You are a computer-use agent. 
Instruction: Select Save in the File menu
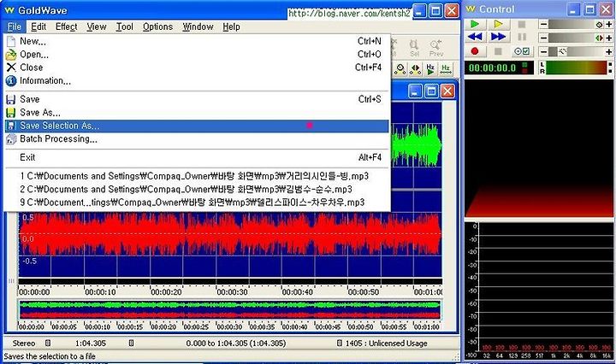[197, 99]
